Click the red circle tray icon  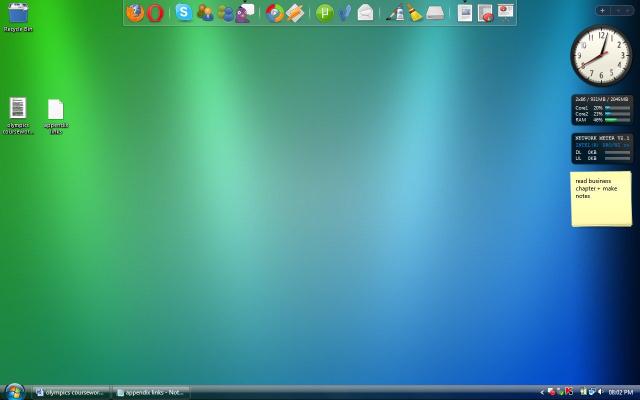[551, 392]
